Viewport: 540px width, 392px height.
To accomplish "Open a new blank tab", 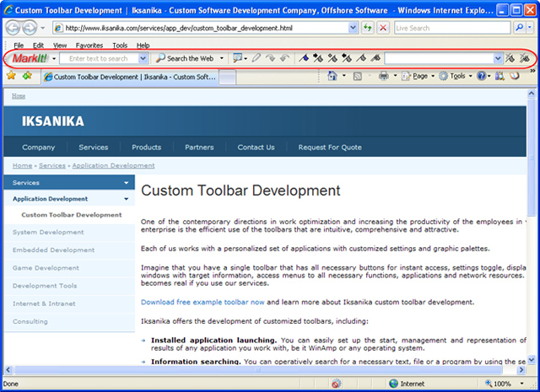I will [227, 77].
